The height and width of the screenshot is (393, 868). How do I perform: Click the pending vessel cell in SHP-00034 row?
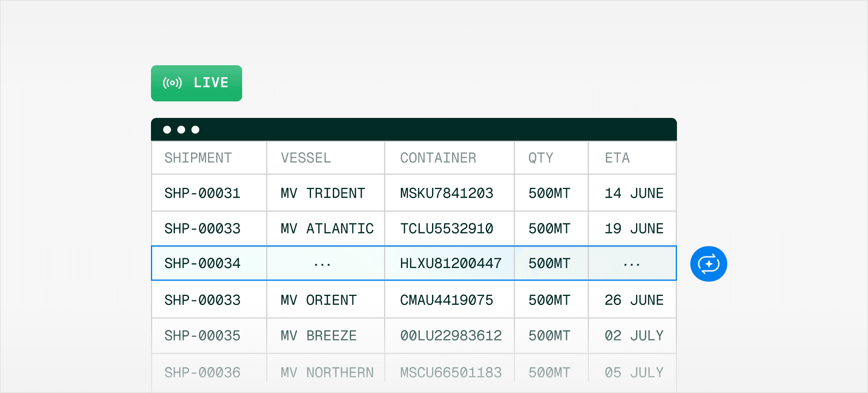pyautogui.click(x=325, y=263)
